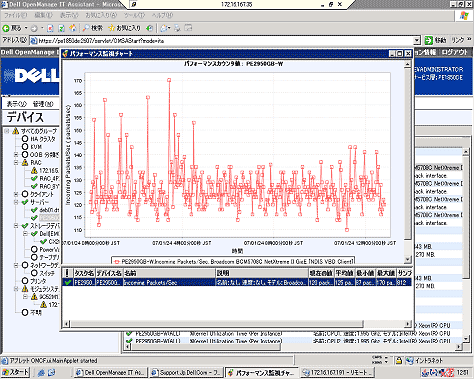This screenshot has width=474, height=379.
Task: Expand the OOB tree node
Action: coord(16,155)
